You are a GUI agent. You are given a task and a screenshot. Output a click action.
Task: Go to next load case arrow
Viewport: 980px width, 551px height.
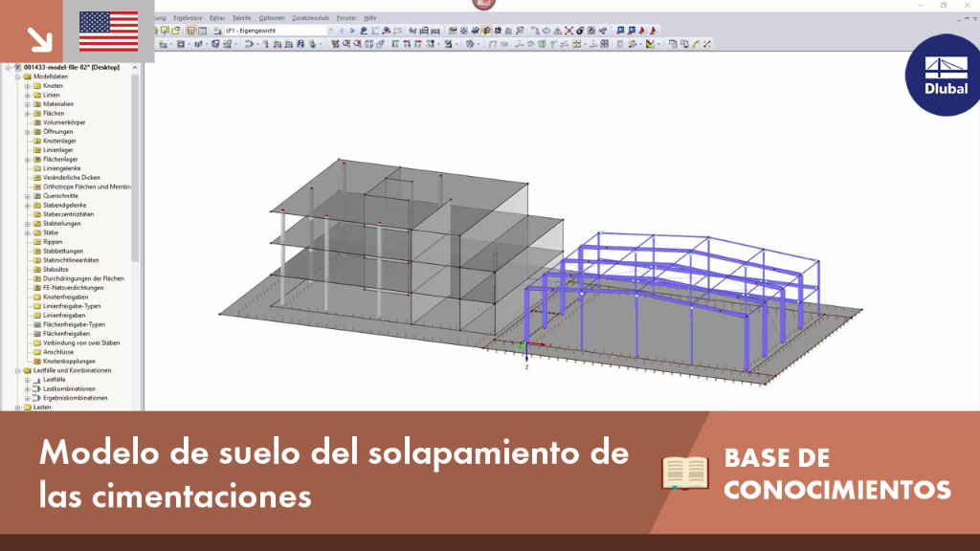coord(352,30)
